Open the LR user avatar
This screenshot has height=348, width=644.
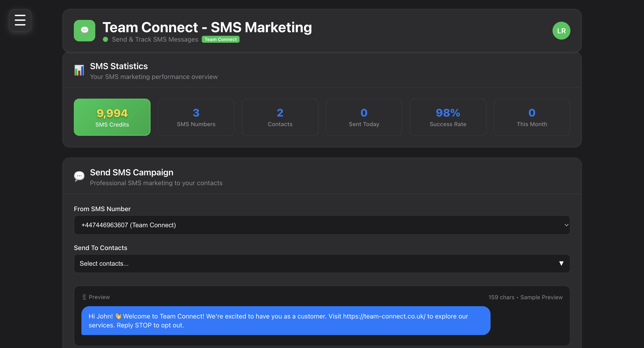tap(561, 30)
